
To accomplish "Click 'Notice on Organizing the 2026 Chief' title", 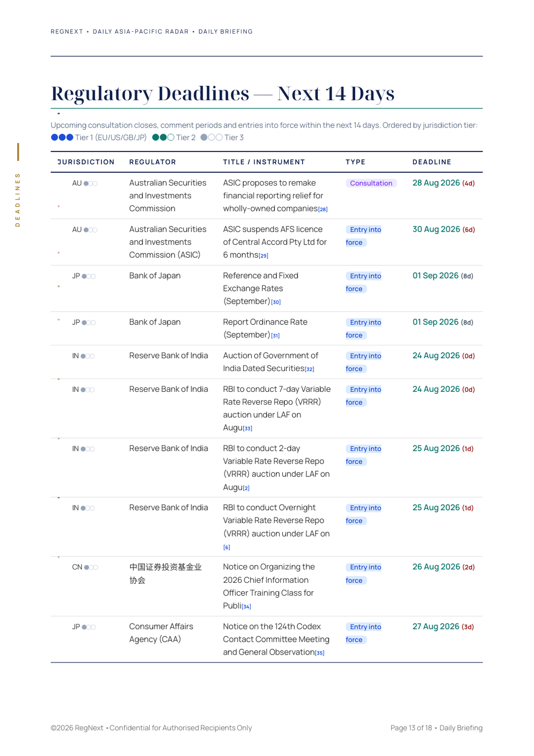I will point(269,586).
